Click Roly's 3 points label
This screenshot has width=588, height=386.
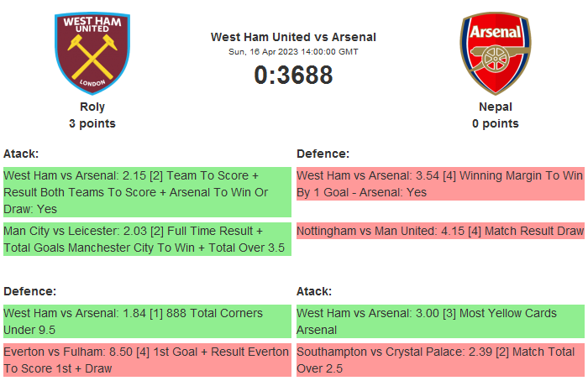coord(92,123)
